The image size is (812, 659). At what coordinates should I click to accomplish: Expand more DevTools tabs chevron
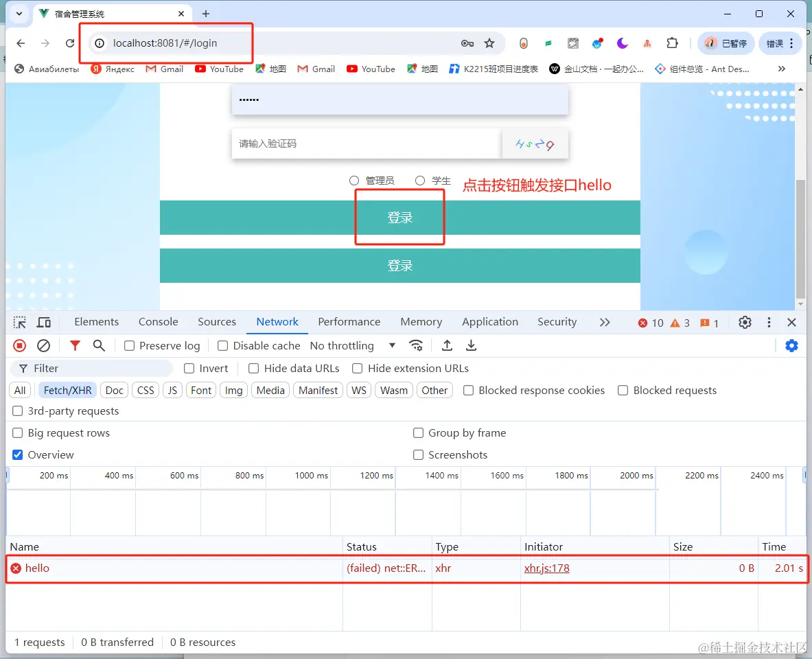[604, 322]
